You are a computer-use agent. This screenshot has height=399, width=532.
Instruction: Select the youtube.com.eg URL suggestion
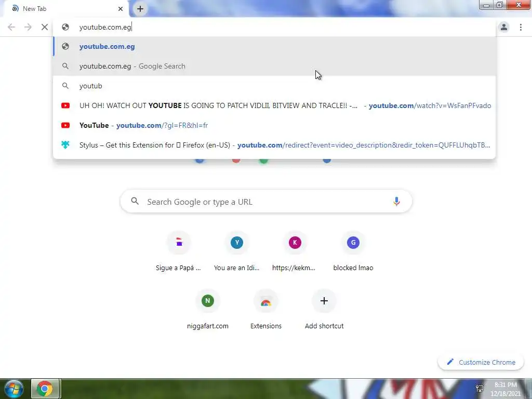pyautogui.click(x=275, y=46)
